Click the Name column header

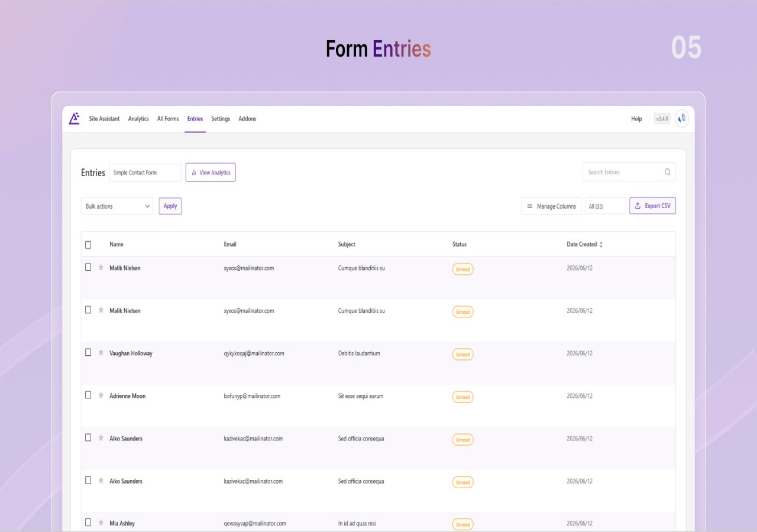(117, 245)
